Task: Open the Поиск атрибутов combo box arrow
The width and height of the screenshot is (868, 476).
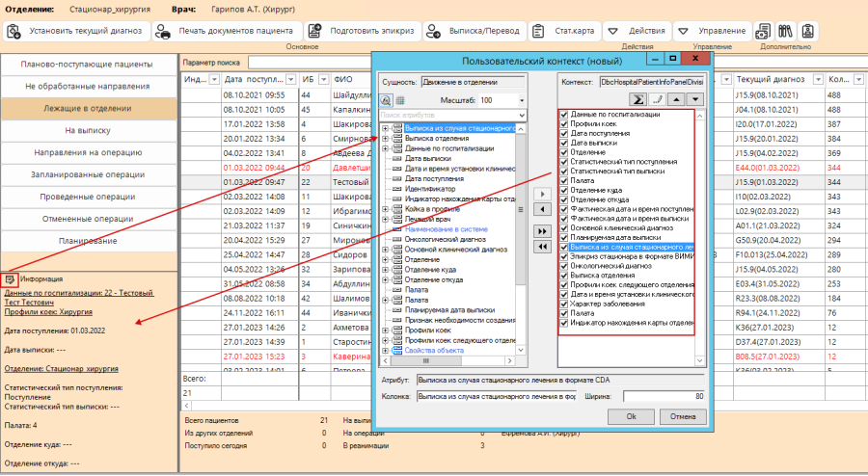Action: pos(521,115)
